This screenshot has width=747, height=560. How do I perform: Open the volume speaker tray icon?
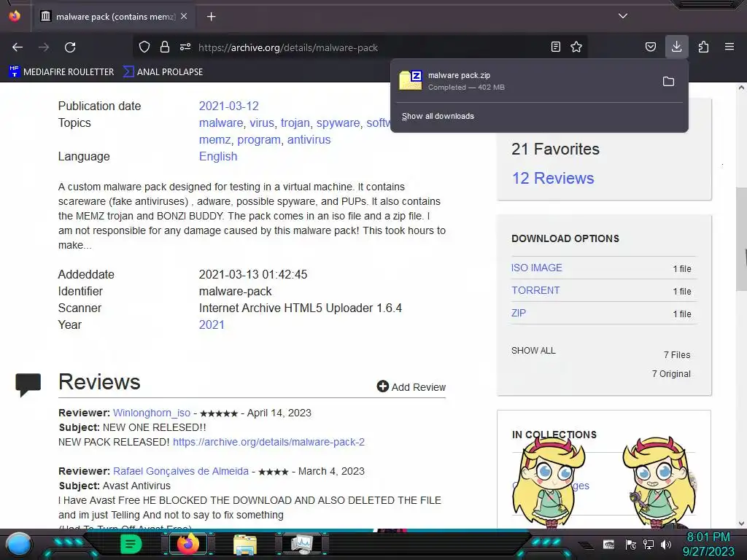(666, 544)
